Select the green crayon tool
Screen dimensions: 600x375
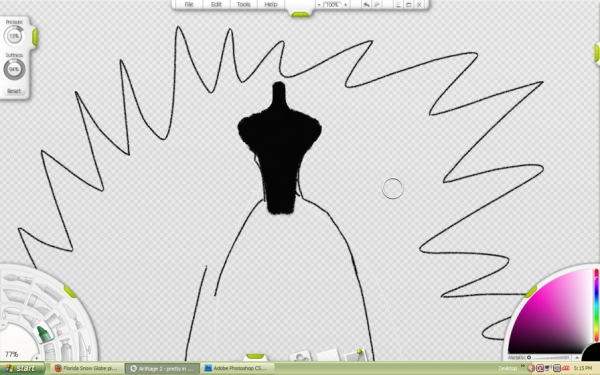point(43,333)
